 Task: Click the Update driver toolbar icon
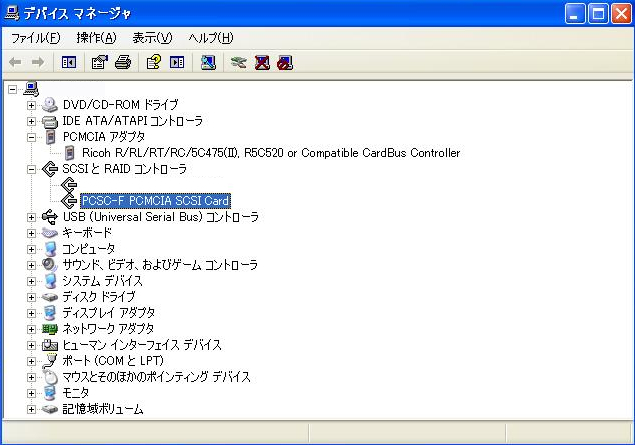[x=239, y=62]
